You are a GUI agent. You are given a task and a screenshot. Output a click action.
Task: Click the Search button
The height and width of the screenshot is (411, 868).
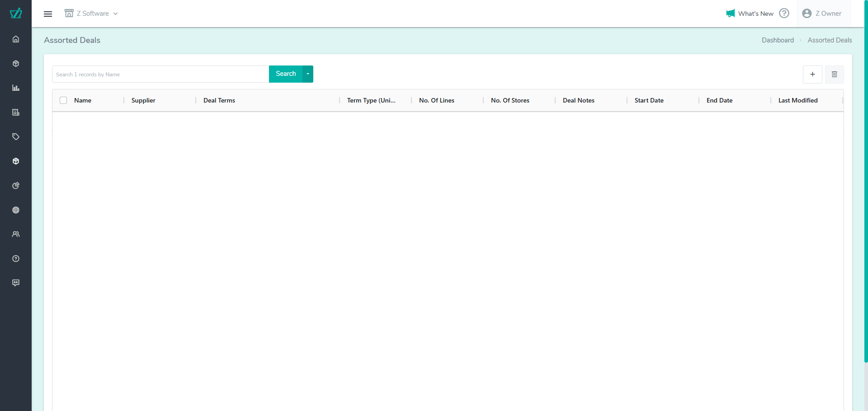[286, 74]
